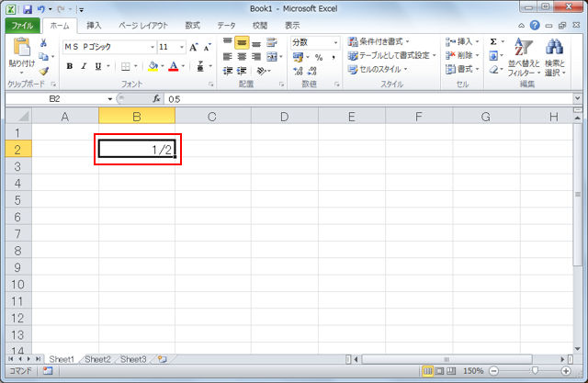
Task: Toggle middle vertical alignment
Action: coord(242,43)
